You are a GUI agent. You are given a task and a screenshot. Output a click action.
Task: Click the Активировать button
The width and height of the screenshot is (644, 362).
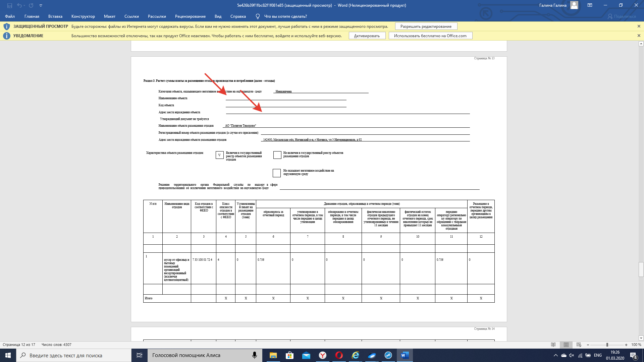(367, 36)
